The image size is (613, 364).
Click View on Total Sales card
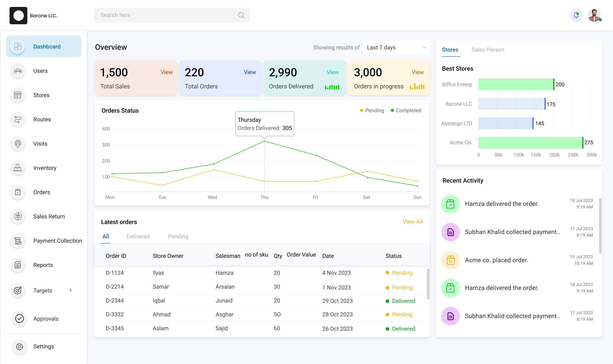click(x=166, y=72)
